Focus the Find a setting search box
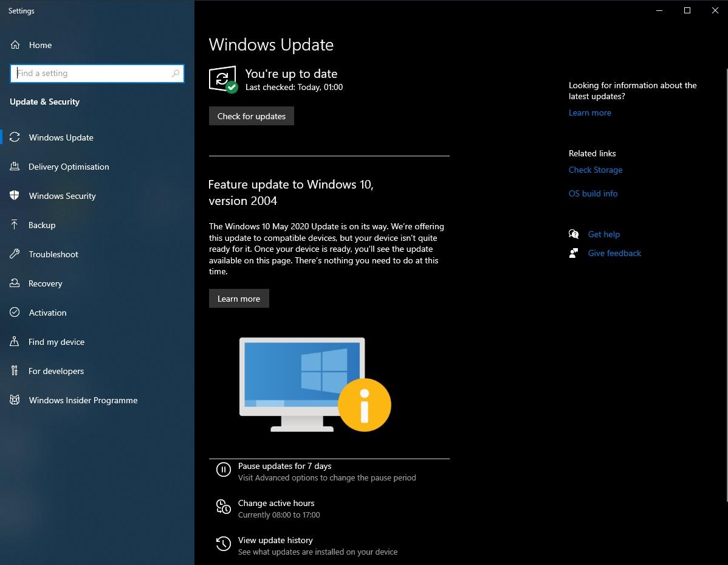The height and width of the screenshot is (565, 728). tap(97, 74)
